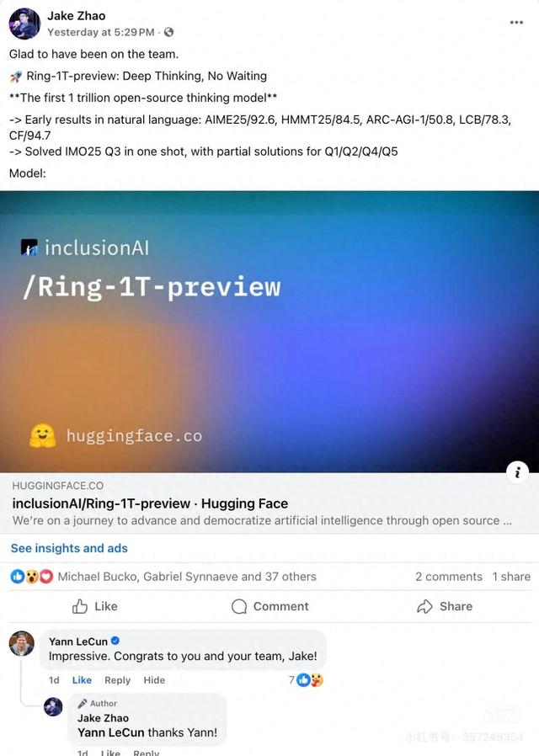The height and width of the screenshot is (756, 539).
Task: Hide Yann LeCun's comment
Action: (154, 680)
